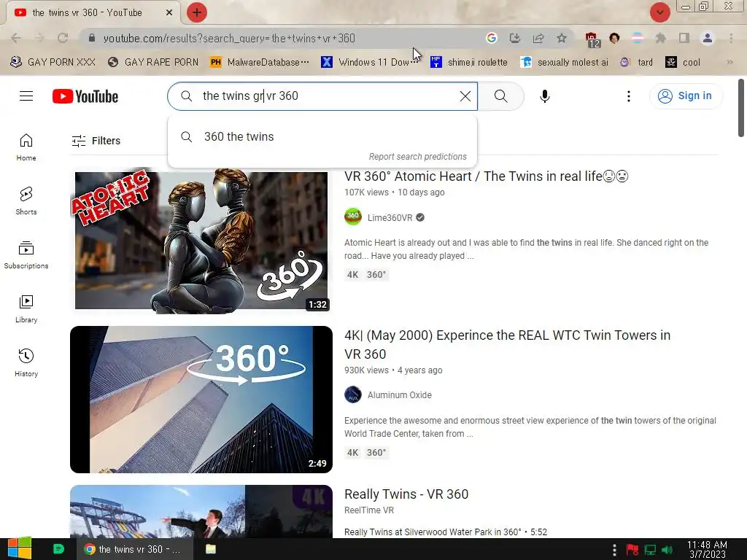Visit the Lime360VR channel name
Viewport: 747px width, 560px height.
pyautogui.click(x=390, y=217)
